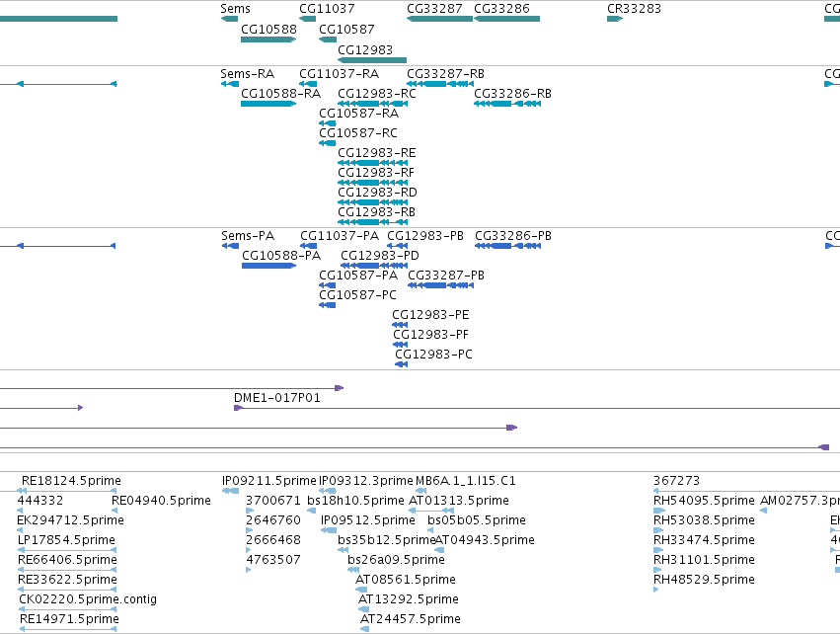Click the CG12983-PB protein label
840x634 pixels.
(425, 236)
